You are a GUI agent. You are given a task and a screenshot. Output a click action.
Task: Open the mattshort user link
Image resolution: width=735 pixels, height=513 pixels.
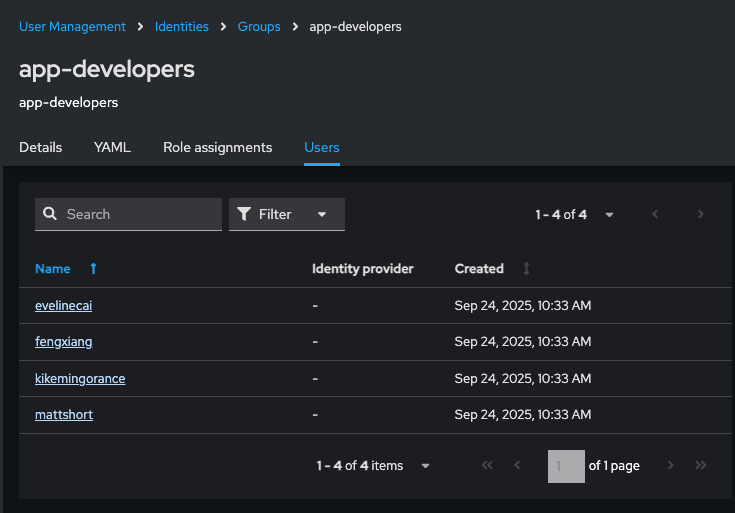pos(63,414)
